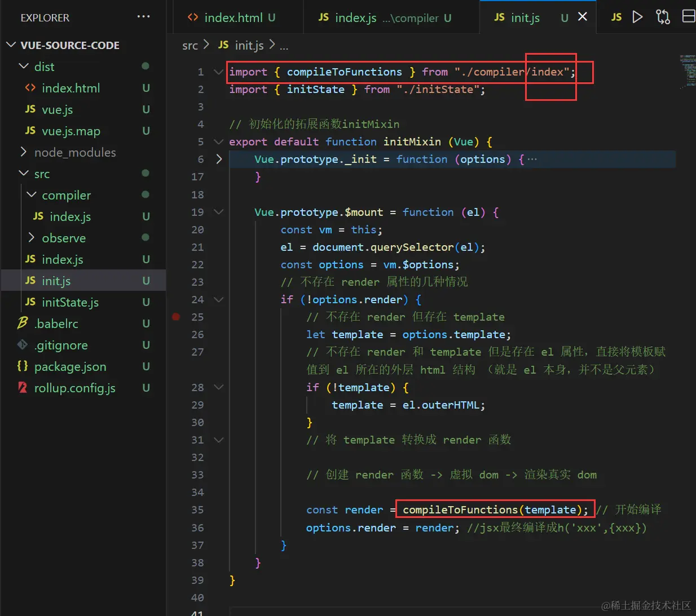Click HTML icon beside index.html in dist
This screenshot has width=696, height=616.
pos(30,88)
